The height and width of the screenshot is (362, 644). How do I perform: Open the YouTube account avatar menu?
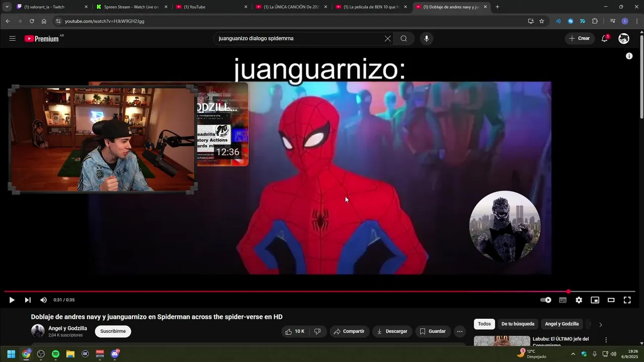coord(624,39)
